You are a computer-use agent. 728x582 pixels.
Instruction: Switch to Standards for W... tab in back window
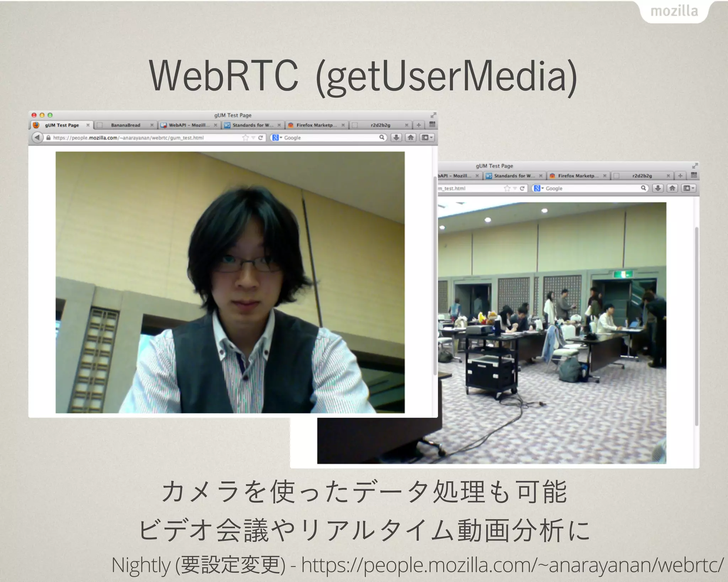pyautogui.click(x=514, y=176)
